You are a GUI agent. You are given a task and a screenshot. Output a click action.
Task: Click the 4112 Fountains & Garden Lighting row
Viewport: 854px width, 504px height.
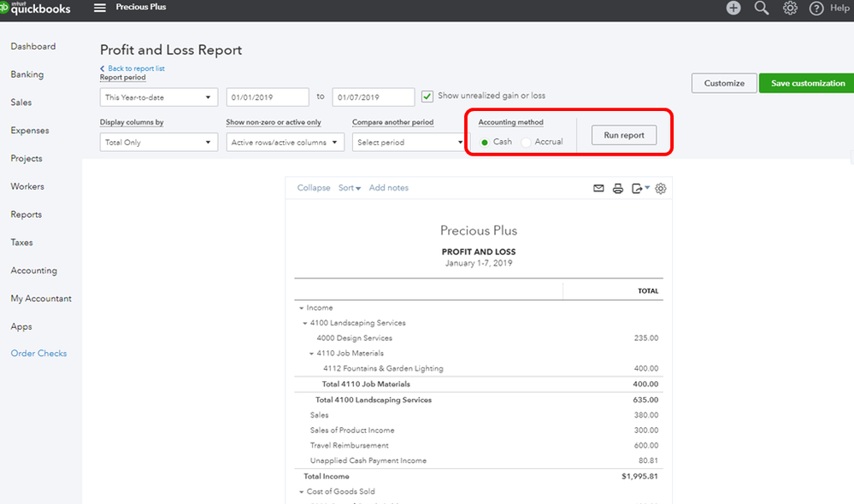point(479,368)
